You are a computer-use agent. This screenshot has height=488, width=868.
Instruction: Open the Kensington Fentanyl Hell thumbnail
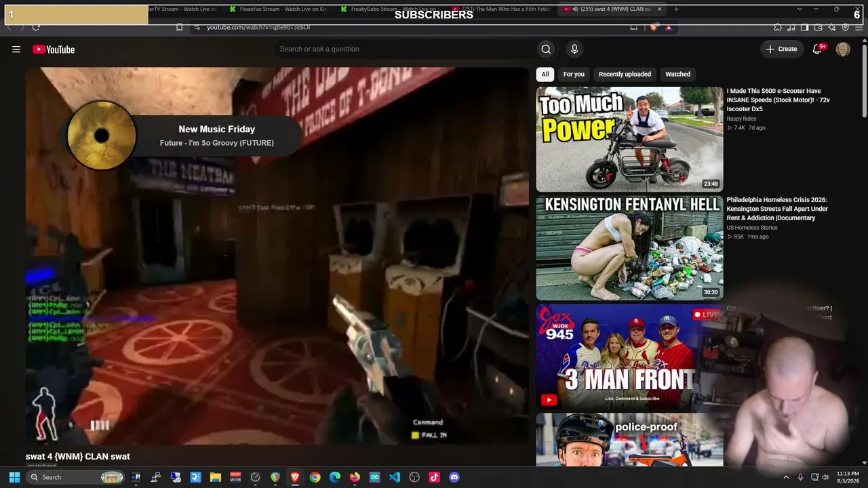[x=629, y=248]
